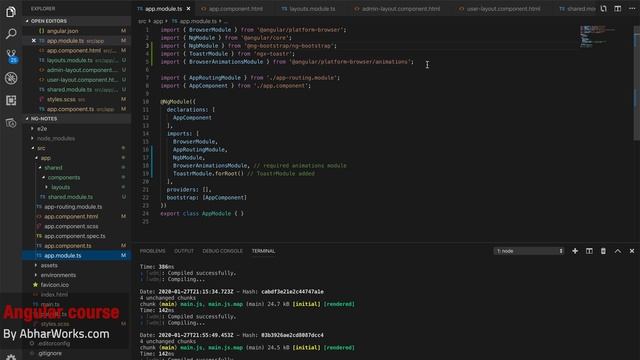Click the 'src' breadcrumb segment

(142, 21)
